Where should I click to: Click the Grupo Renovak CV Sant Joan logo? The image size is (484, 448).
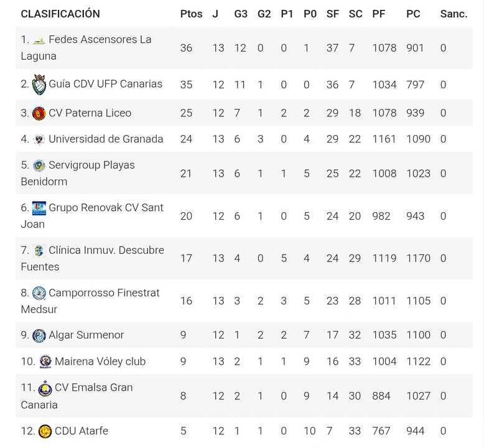coord(39,208)
